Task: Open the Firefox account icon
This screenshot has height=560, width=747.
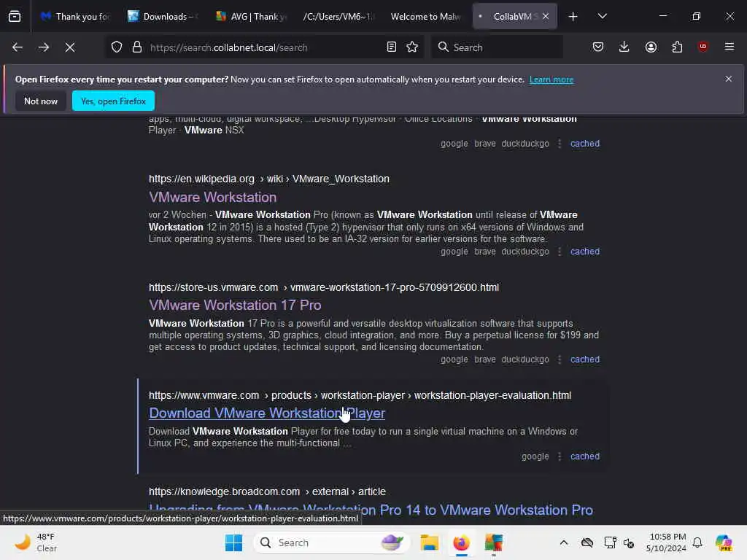Action: 651,47
